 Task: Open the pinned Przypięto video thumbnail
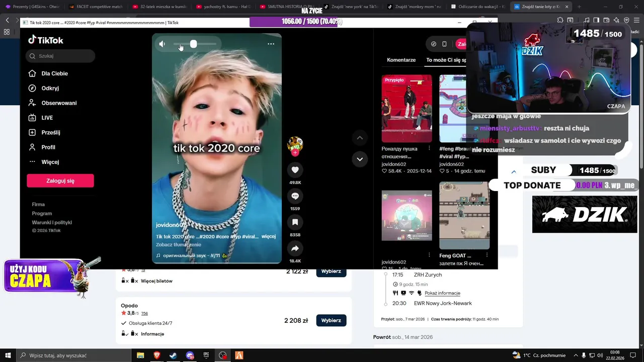[x=407, y=109]
